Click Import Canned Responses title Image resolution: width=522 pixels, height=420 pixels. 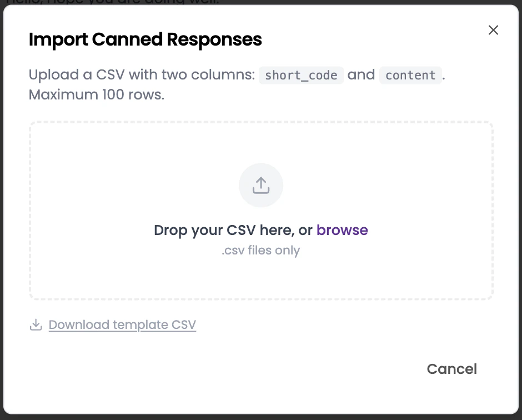[x=145, y=39]
